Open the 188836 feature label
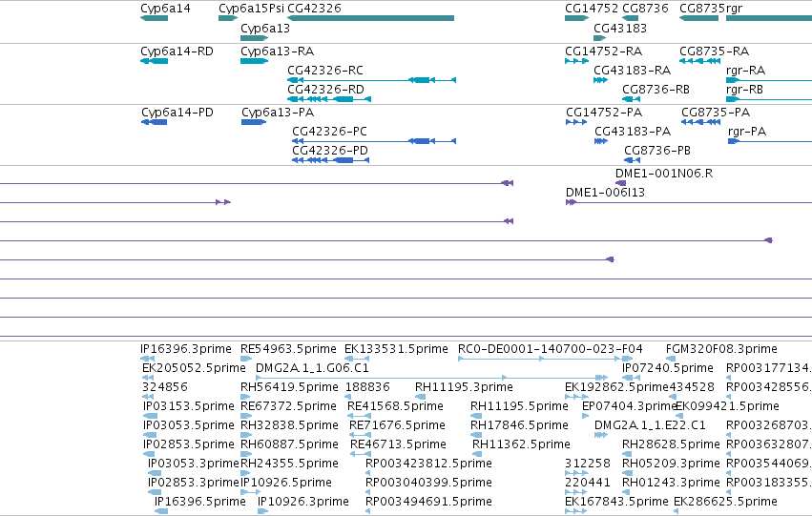The image size is (812, 516). tap(367, 387)
